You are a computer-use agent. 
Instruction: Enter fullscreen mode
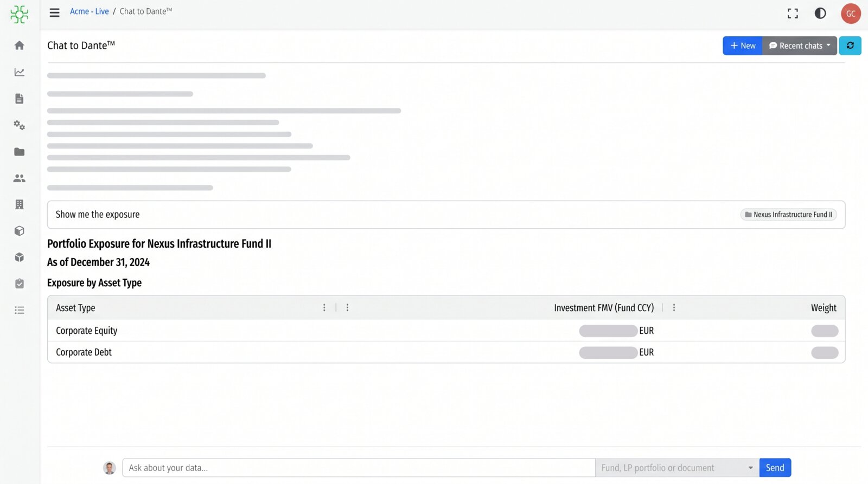point(793,14)
